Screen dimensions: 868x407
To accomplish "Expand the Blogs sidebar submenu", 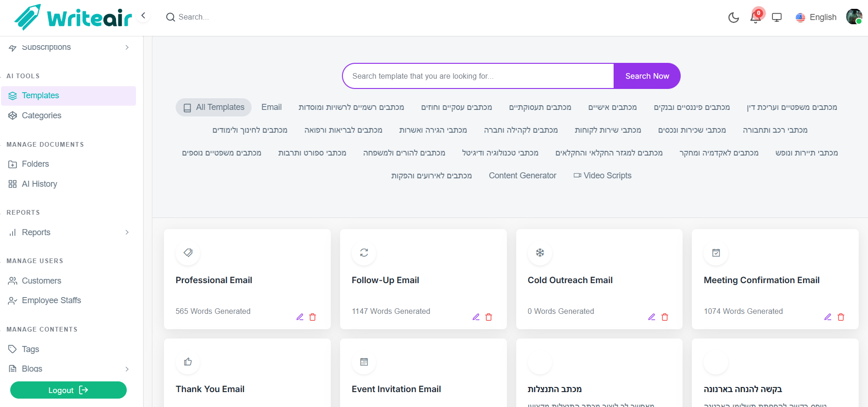I will point(127,369).
